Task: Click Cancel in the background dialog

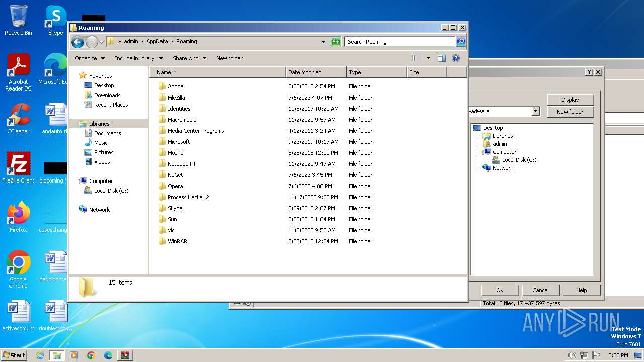Action: tap(540, 290)
